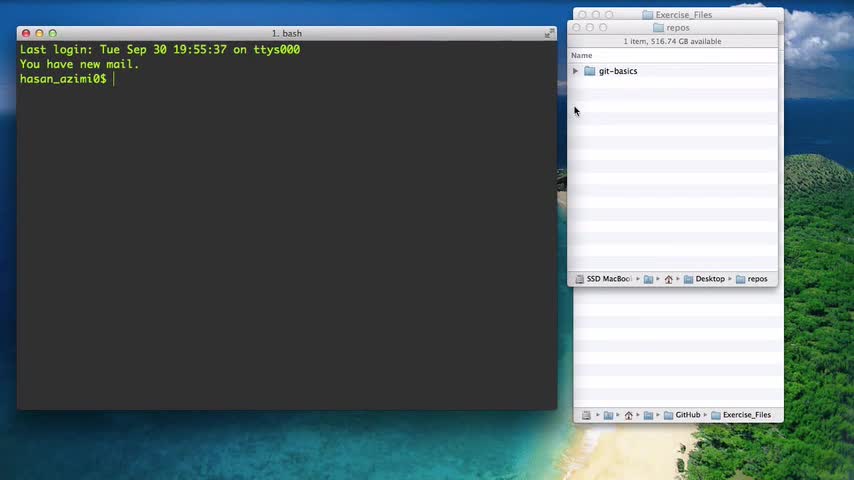This screenshot has height=480, width=854.
Task: Select the git-basics row name text
Action: coord(618,71)
